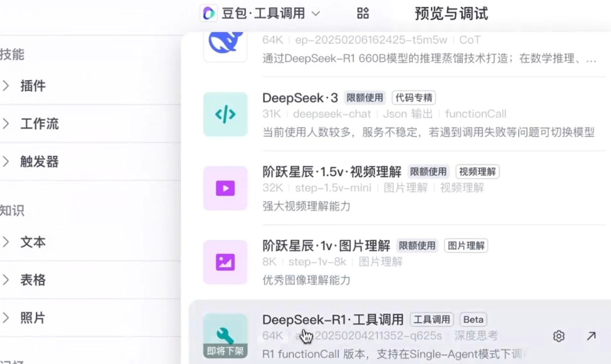
Task: Click the DeepSeek whale model icon
Action: click(x=225, y=43)
